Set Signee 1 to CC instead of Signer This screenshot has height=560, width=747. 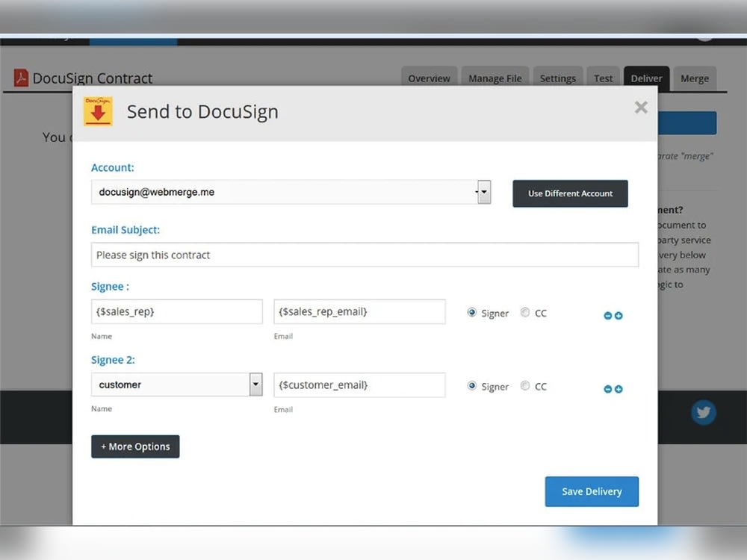click(525, 312)
